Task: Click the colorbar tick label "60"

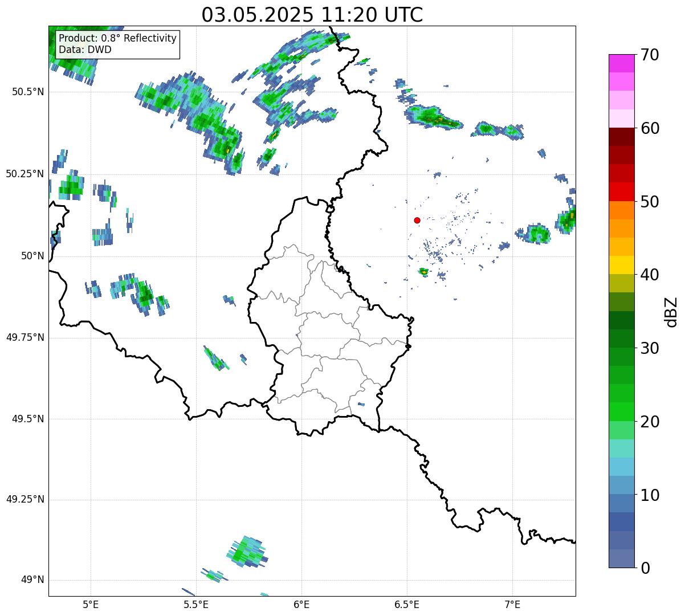Action: [650, 128]
